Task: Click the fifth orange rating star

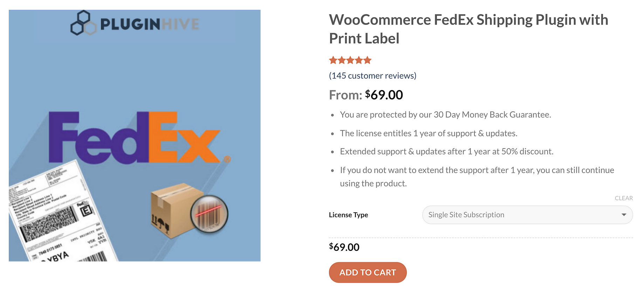Action: 367,60
